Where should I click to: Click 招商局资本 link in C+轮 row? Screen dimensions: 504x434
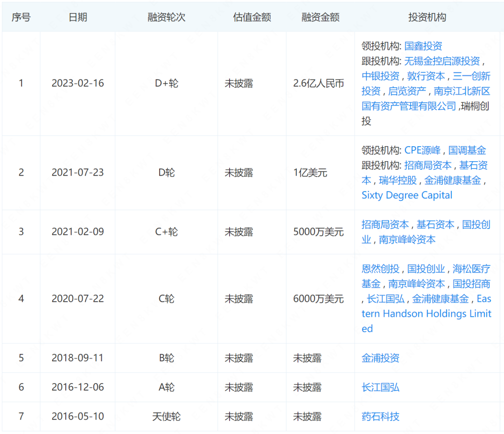pyautogui.click(x=385, y=225)
